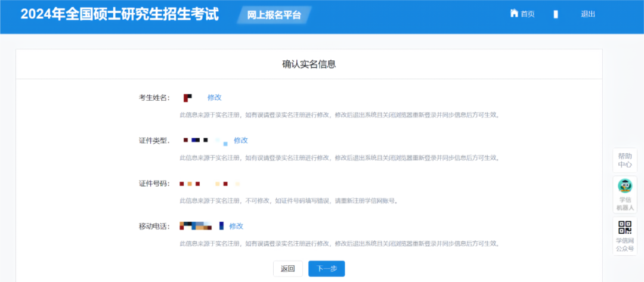
Task: Open the 学信机器人 robot avatar icon
Action: [625, 187]
